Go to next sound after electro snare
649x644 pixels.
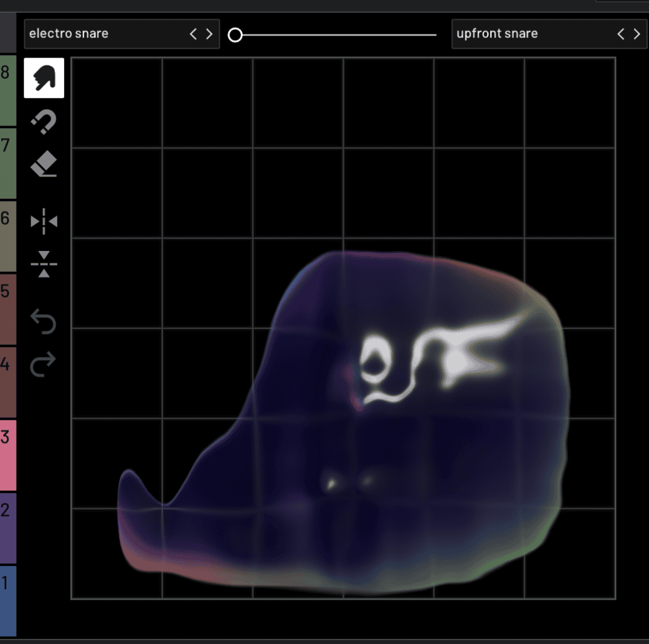(209, 34)
